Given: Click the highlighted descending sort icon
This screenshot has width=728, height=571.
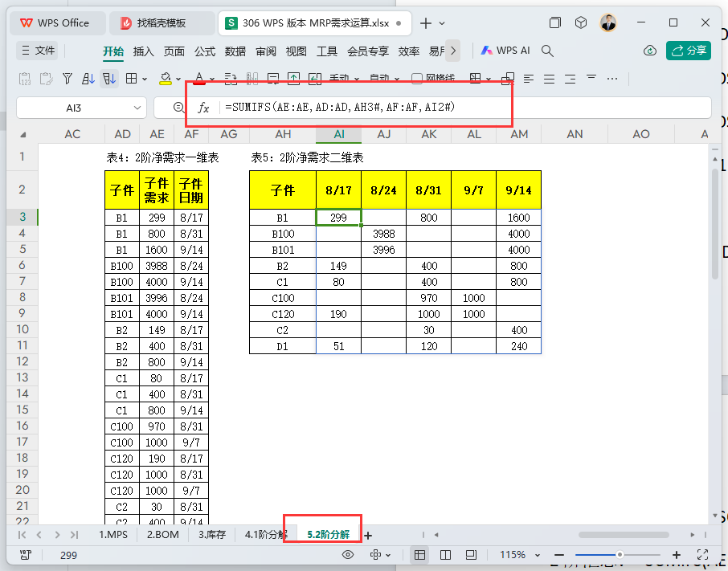Looking at the screenshot, I should click(109, 79).
